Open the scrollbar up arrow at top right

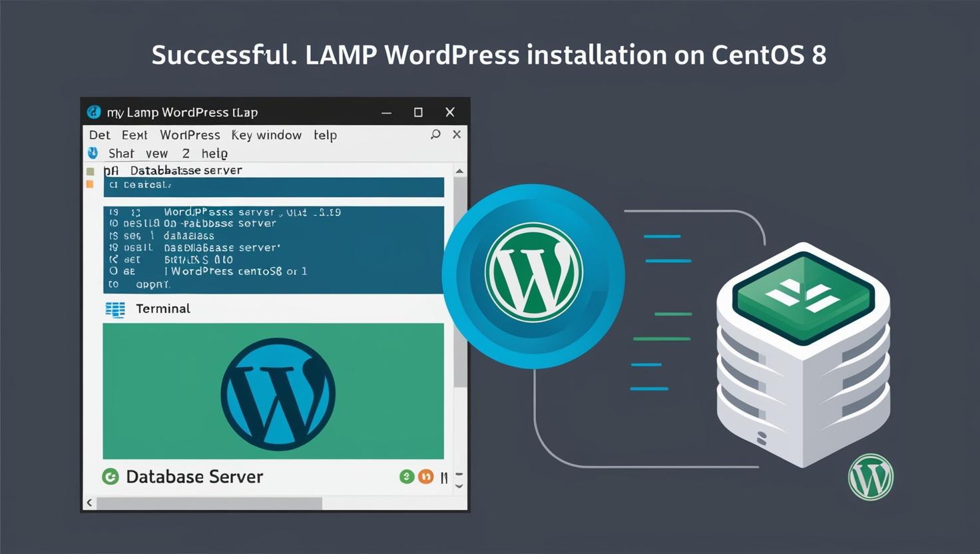coord(459,170)
